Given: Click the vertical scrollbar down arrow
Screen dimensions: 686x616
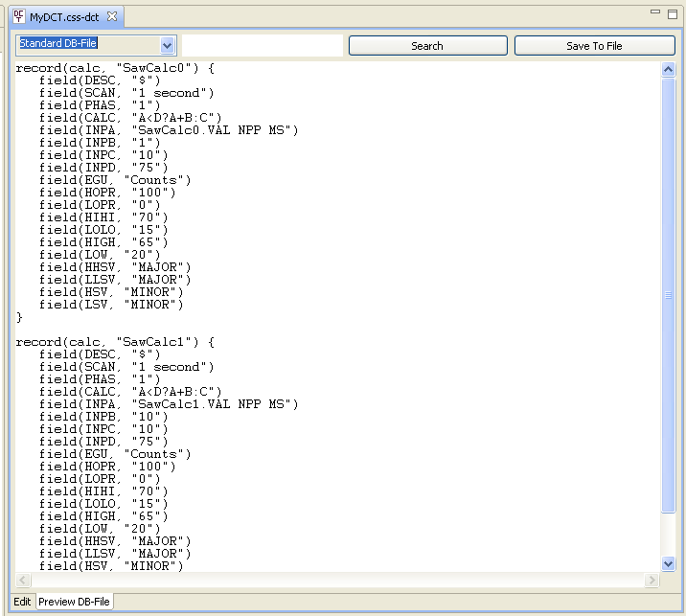Looking at the screenshot, I should coord(668,564).
